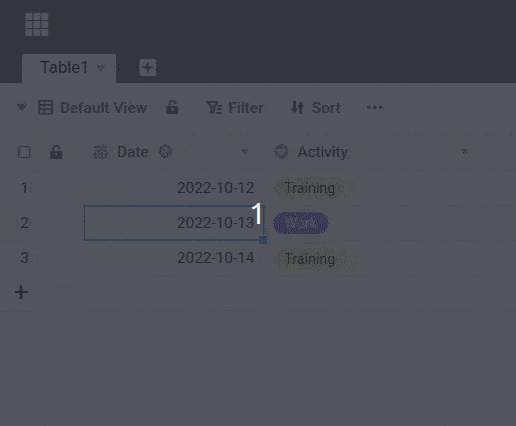Click the Default View label
The height and width of the screenshot is (426, 516).
coord(103,108)
